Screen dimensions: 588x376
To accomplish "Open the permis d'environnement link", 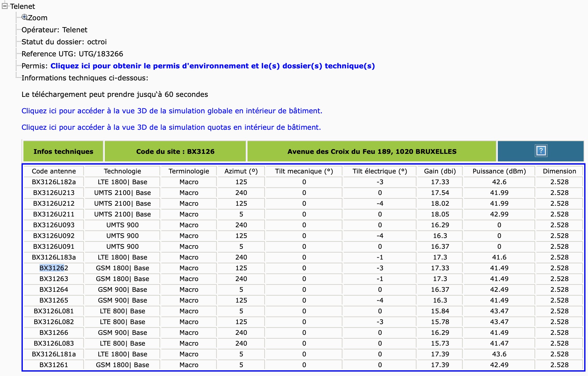I will (213, 66).
